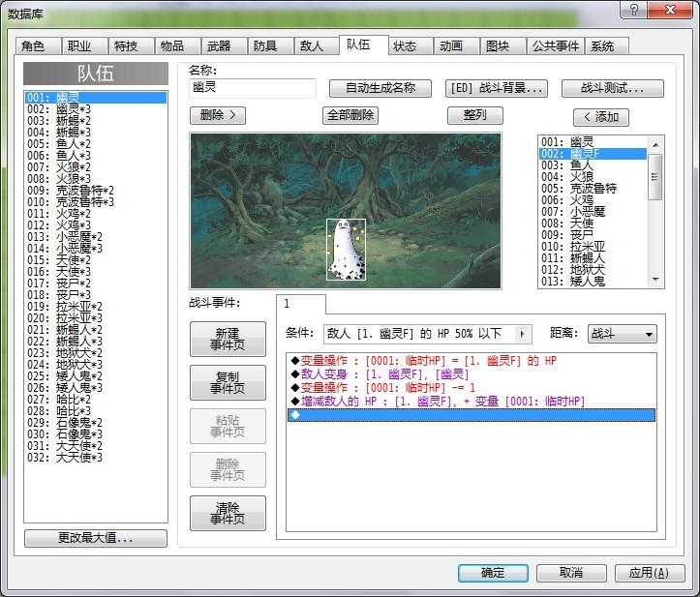Select first 变量操作 line with = [1. 幽灵F]
This screenshot has height=597, width=700.
[x=472, y=361]
